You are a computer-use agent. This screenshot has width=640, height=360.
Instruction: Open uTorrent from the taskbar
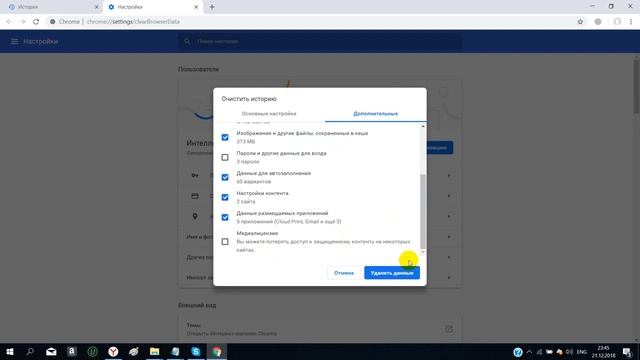coord(93,351)
